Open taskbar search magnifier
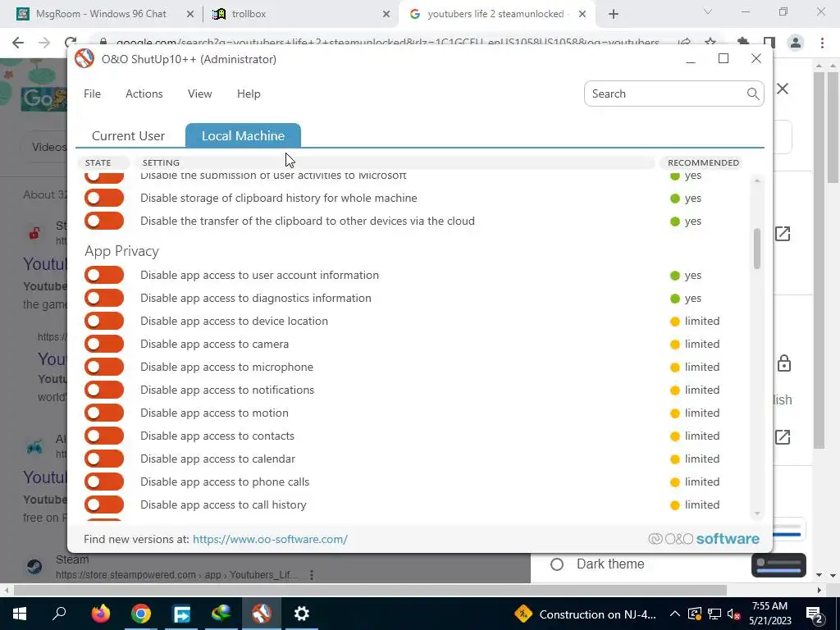The image size is (840, 630). 59,613
